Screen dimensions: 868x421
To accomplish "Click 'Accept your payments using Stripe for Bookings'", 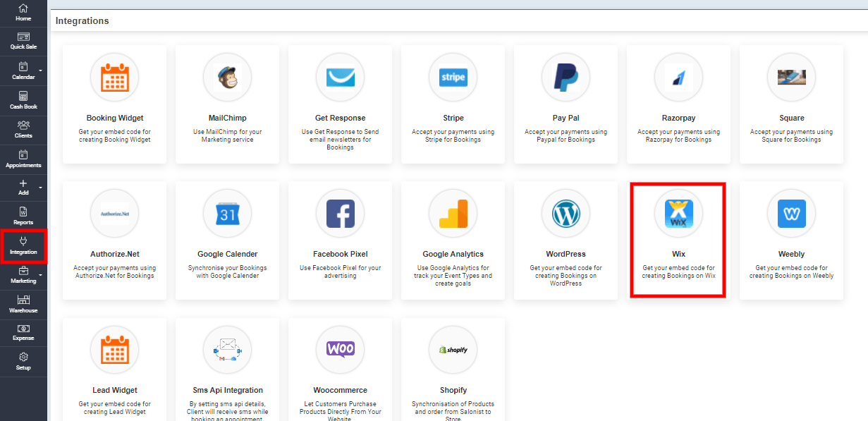I will [453, 135].
